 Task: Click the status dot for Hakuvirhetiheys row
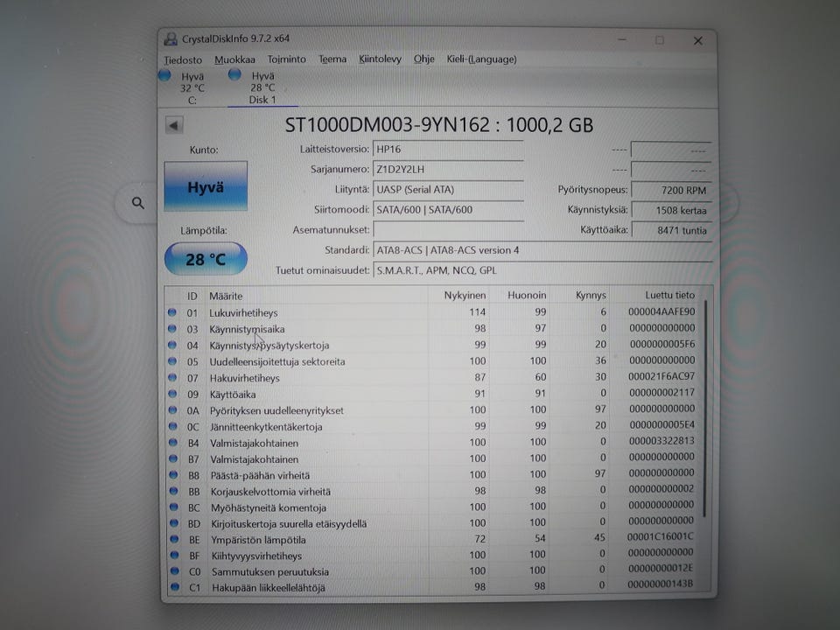172,377
